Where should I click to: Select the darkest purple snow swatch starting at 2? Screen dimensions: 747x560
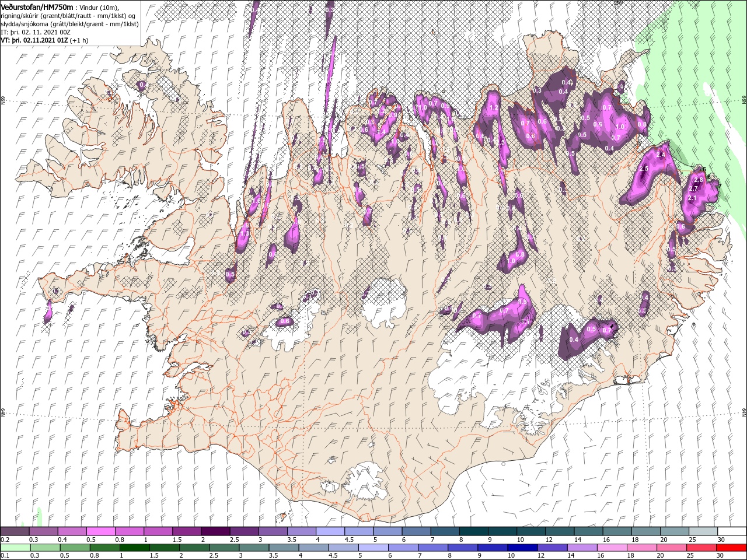[215, 531]
